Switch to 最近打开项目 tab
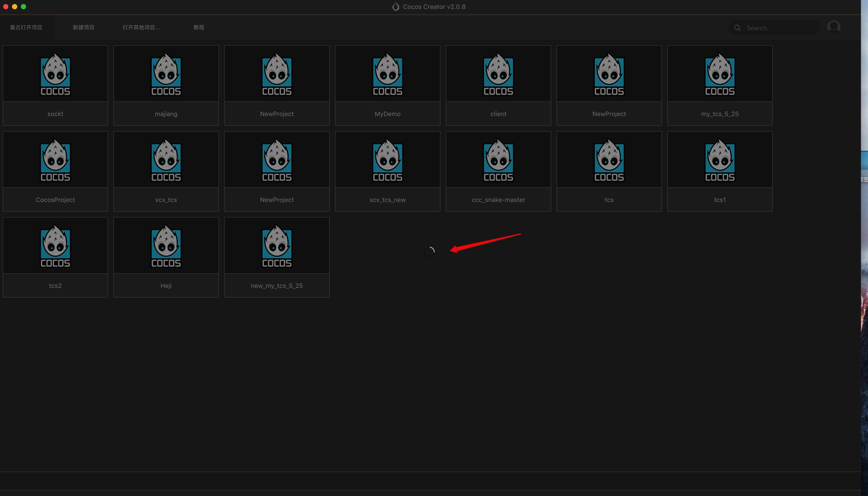 coord(26,27)
